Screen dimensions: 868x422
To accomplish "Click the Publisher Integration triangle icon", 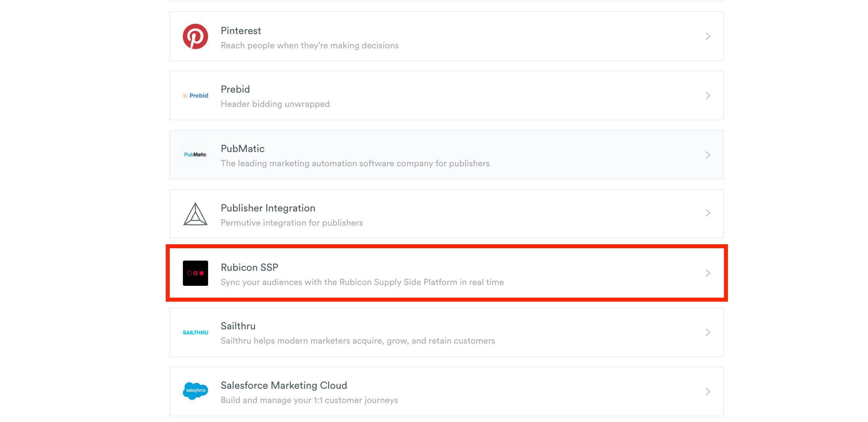I will click(x=195, y=214).
